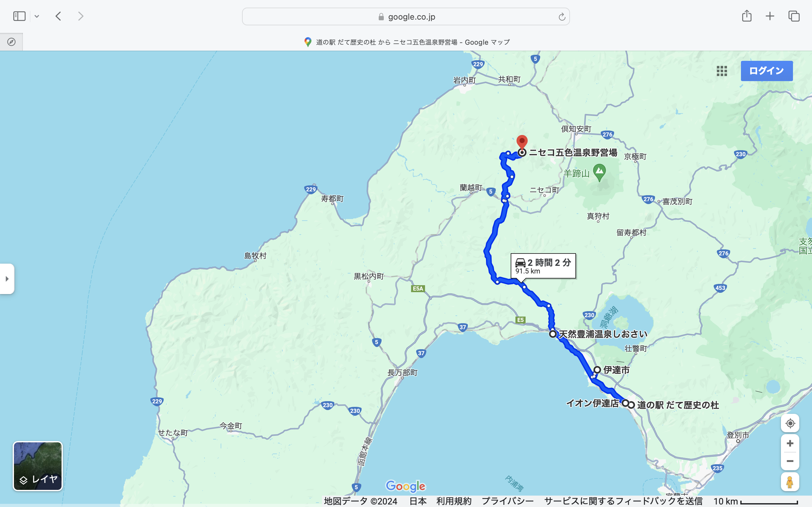The image size is (812, 507).
Task: Click the my location target icon
Action: pos(790,423)
